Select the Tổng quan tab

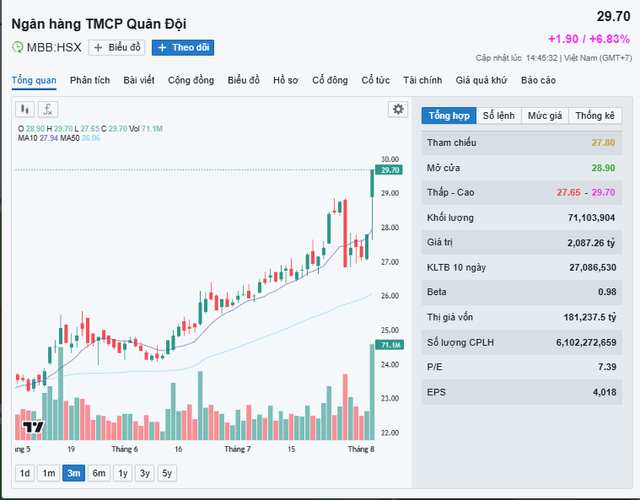click(x=34, y=80)
